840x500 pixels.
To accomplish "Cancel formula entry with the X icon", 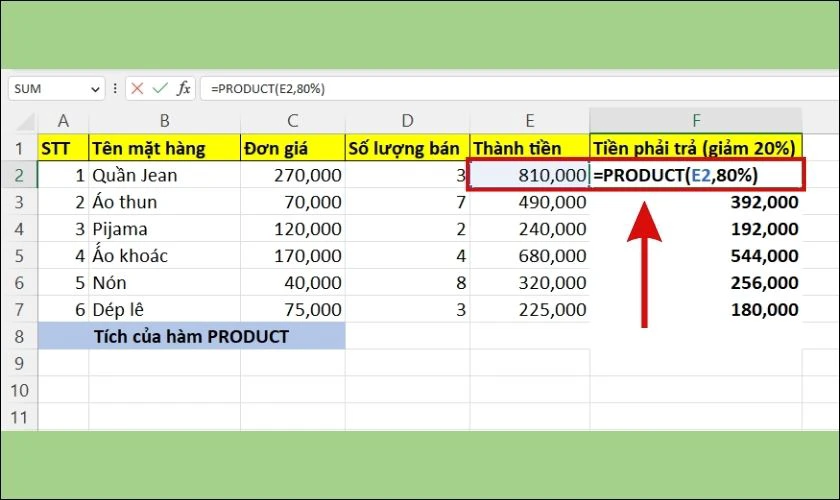I will tap(137, 88).
